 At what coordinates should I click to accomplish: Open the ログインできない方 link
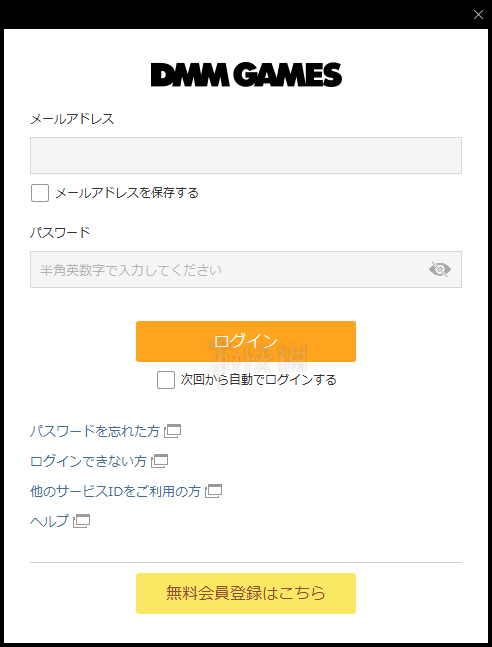point(88,461)
